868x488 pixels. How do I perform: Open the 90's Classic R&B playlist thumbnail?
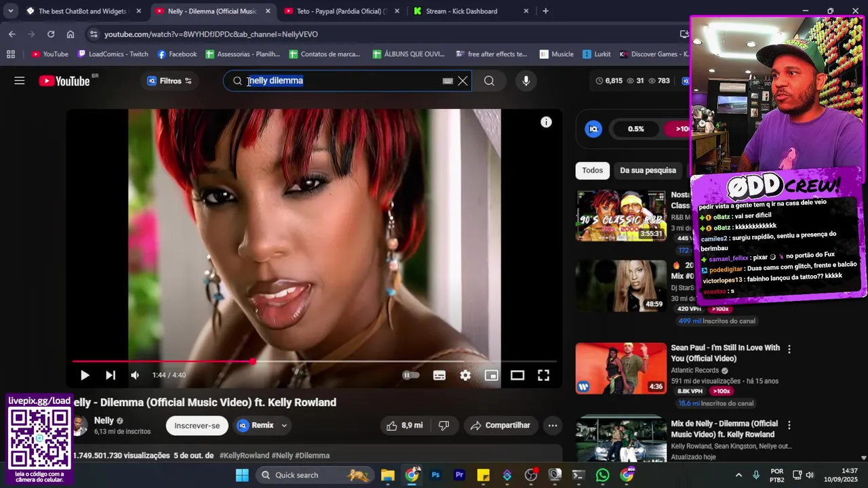[x=621, y=216]
